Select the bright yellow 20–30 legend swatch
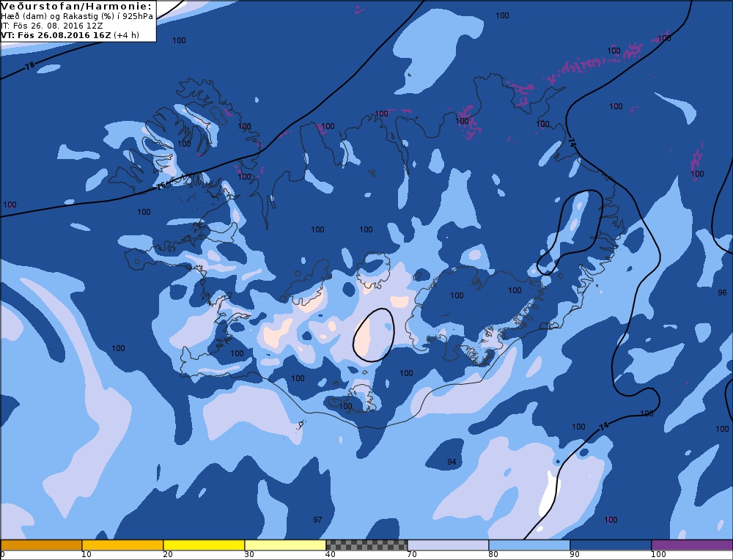The image size is (733, 560). pos(204,545)
